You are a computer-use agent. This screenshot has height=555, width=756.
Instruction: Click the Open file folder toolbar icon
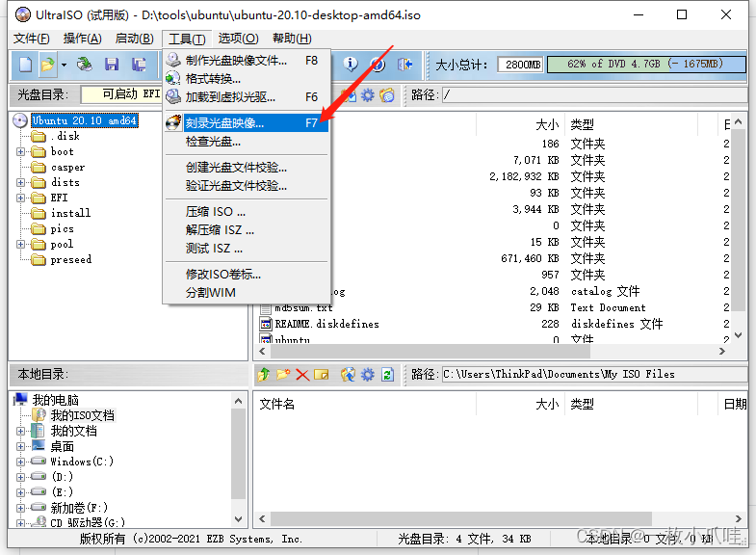pyautogui.click(x=47, y=65)
